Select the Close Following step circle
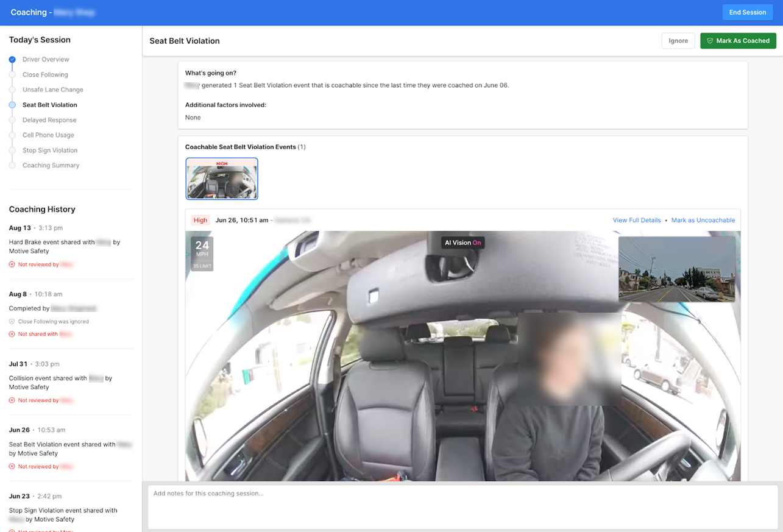This screenshot has height=532, width=783. click(12, 75)
